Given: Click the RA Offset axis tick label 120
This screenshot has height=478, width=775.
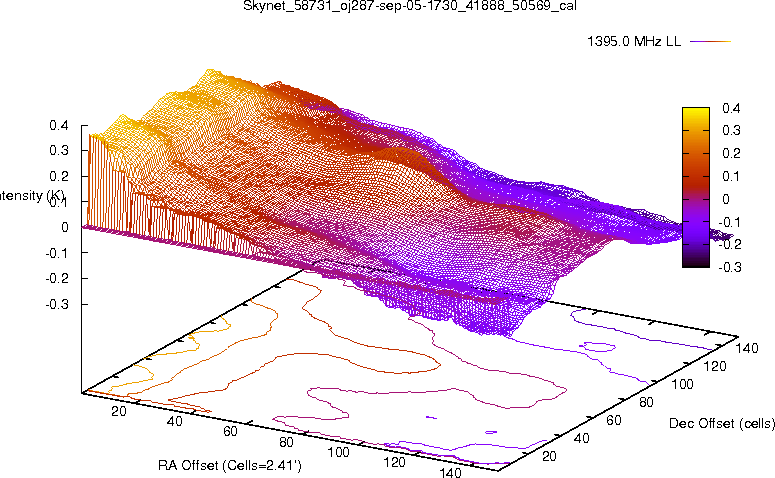Looking at the screenshot, I should coord(395,463).
